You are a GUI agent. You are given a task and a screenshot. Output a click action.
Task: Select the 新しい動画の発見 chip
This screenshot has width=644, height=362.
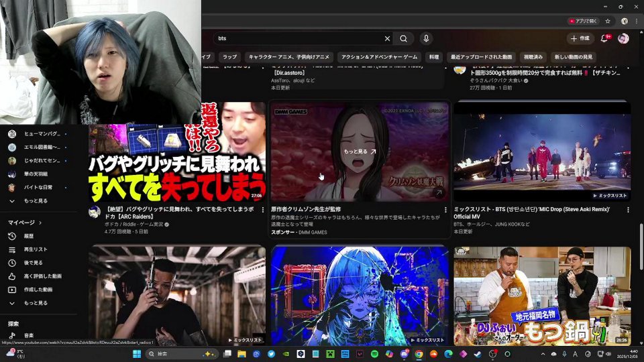click(574, 57)
